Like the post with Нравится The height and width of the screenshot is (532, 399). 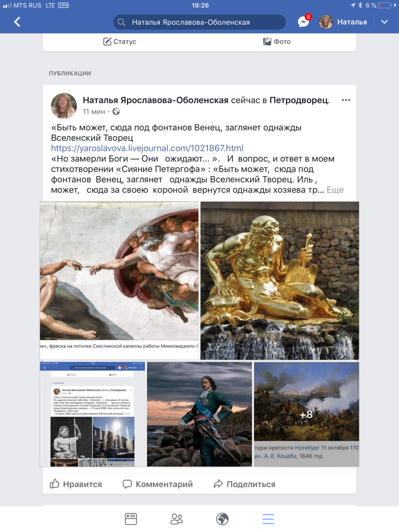pos(76,484)
